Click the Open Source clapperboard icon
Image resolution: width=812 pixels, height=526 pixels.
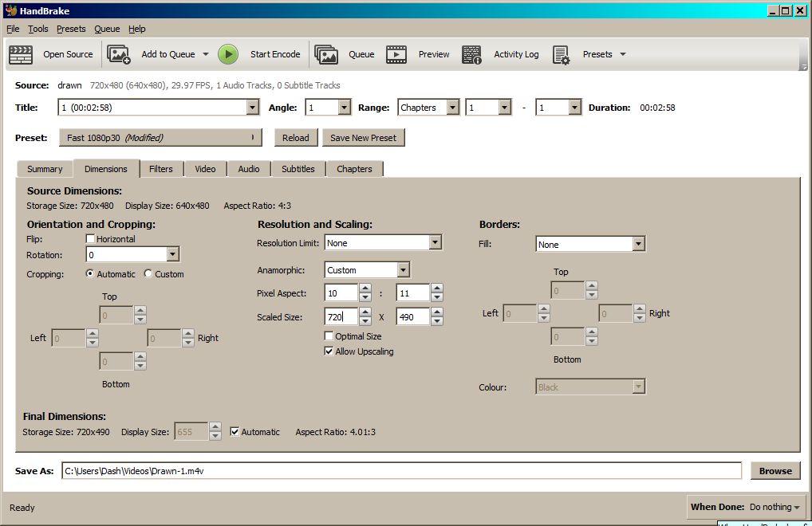click(x=21, y=54)
